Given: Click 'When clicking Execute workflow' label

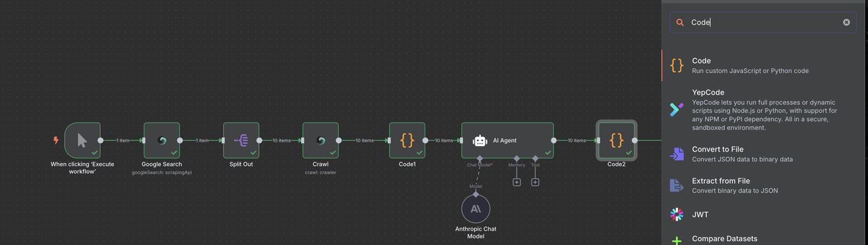Looking at the screenshot, I should pyautogui.click(x=82, y=168).
